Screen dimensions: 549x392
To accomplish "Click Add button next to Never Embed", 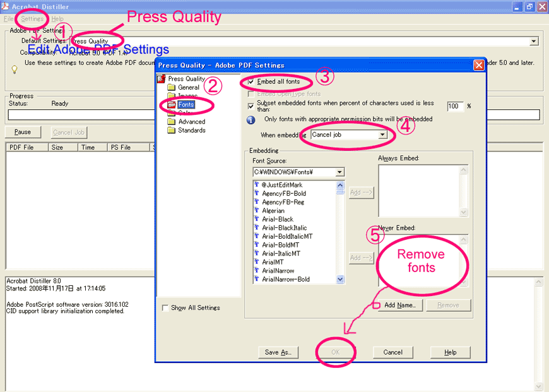I will click(361, 258).
